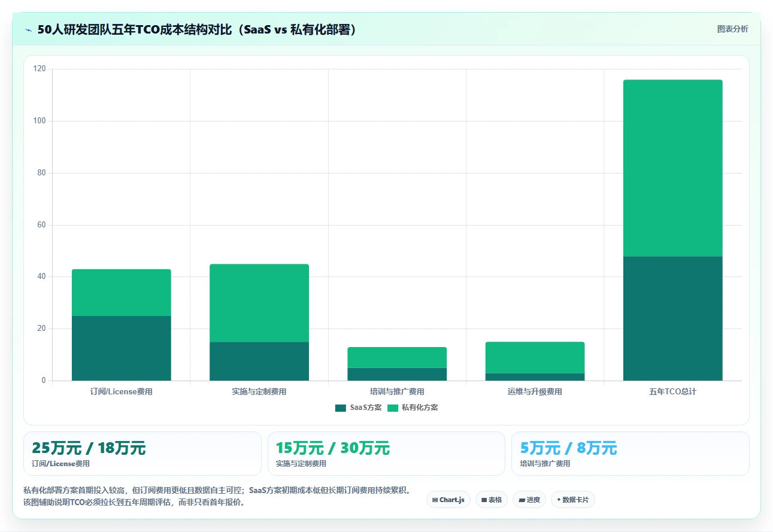Click the 60 y-axis tick label
The height and width of the screenshot is (532, 773).
coord(41,225)
